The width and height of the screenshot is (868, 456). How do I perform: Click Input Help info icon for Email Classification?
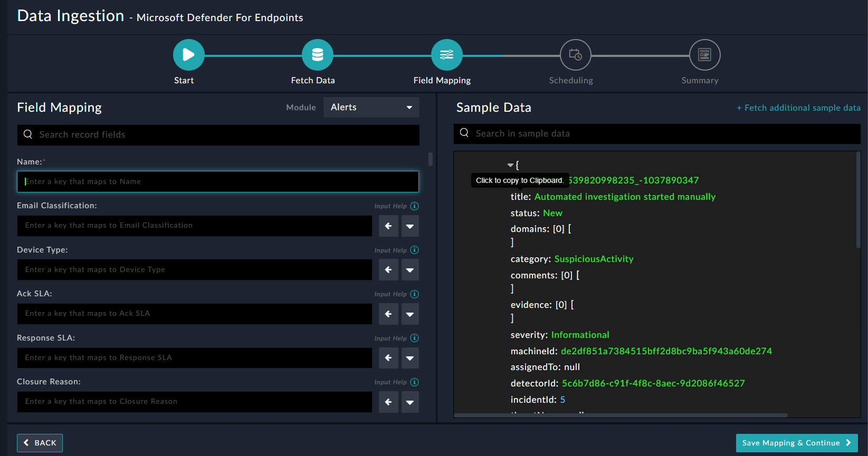415,206
